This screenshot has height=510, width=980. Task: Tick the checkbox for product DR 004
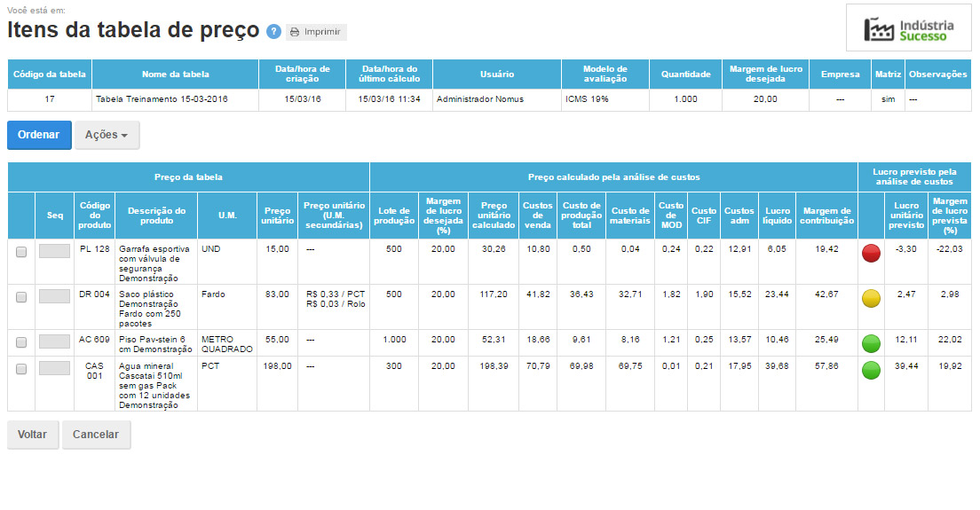[x=21, y=296]
